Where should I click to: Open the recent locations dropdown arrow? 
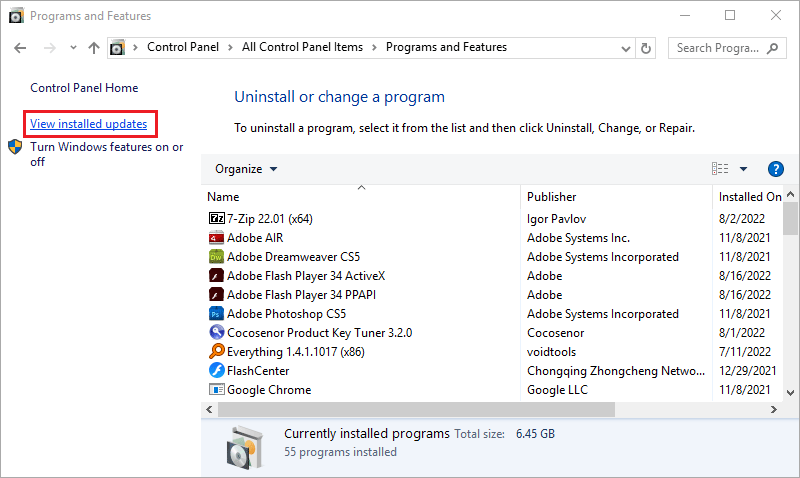click(73, 48)
